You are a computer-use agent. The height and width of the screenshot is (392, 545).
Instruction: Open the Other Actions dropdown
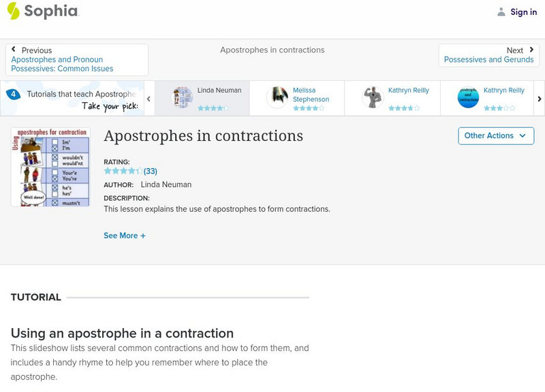coord(496,135)
